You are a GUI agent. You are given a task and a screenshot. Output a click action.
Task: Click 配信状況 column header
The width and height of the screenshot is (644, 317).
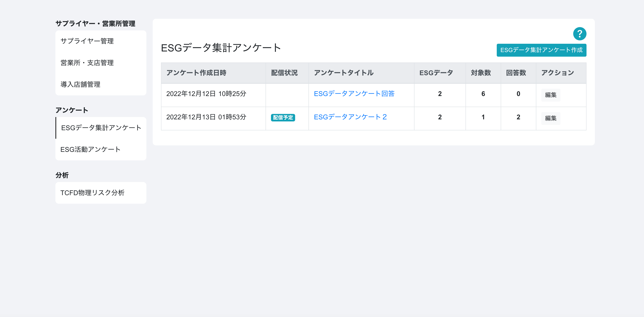tap(284, 73)
